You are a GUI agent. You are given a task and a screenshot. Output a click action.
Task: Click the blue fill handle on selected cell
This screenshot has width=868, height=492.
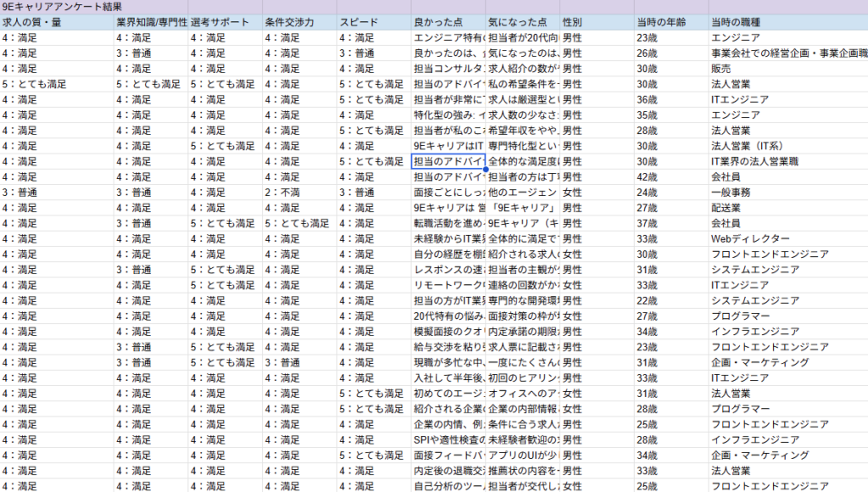click(485, 171)
